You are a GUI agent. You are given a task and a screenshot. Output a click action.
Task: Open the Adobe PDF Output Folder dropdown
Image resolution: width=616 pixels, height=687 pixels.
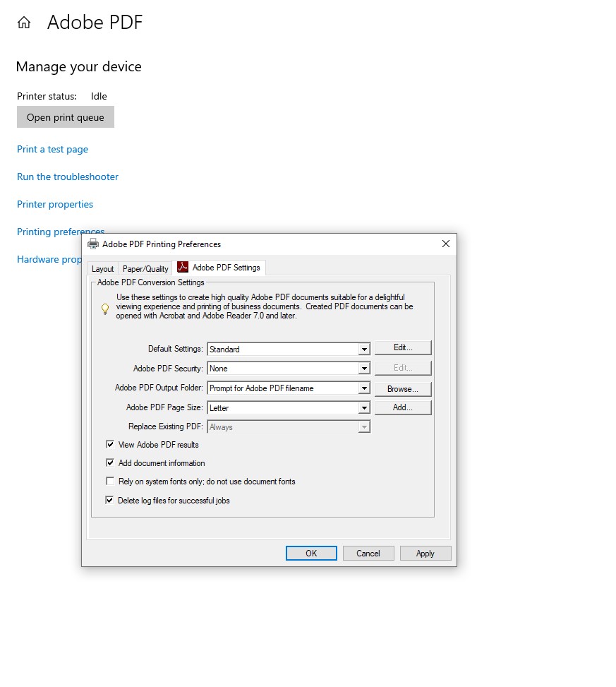click(365, 388)
